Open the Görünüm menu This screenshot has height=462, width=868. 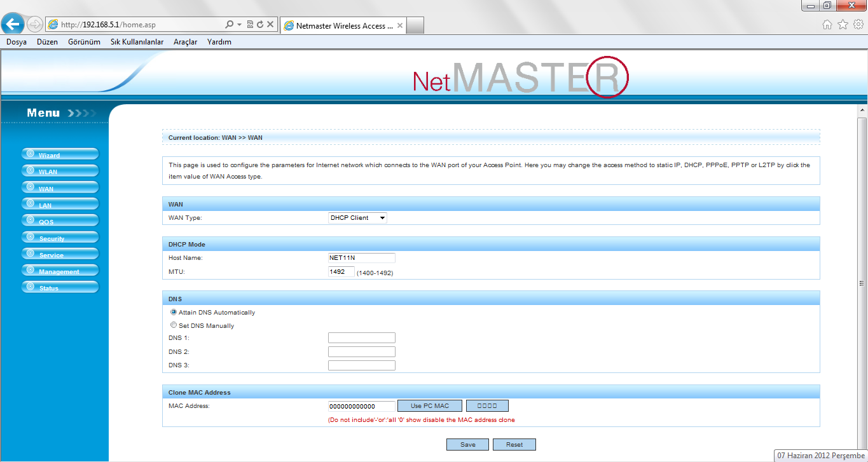click(84, 42)
